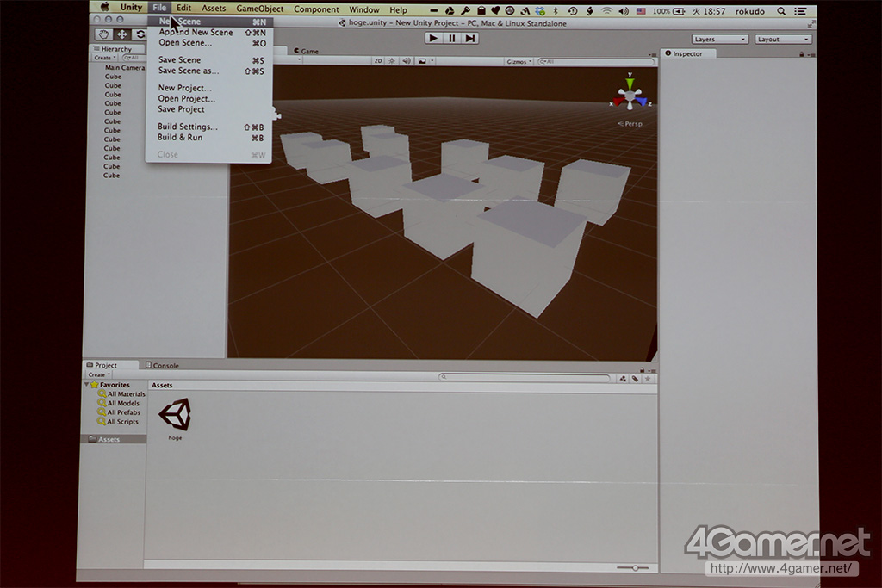
Task: Click Save Search star icon
Action: click(648, 379)
